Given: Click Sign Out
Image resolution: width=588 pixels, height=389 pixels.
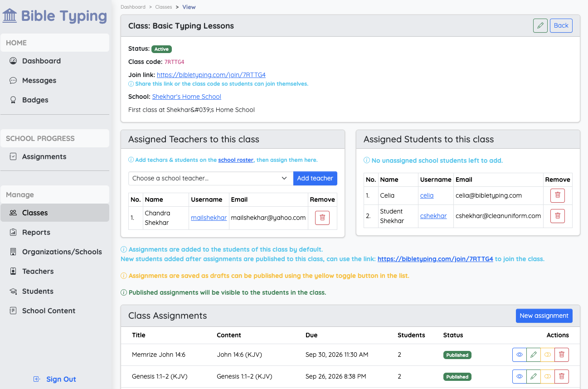Looking at the screenshot, I should pos(55,379).
